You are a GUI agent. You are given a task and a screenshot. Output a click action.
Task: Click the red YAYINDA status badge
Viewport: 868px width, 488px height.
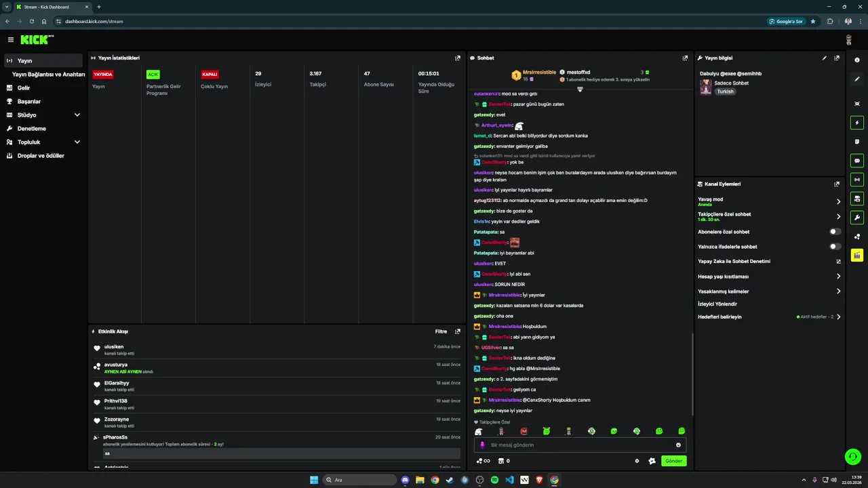click(103, 75)
